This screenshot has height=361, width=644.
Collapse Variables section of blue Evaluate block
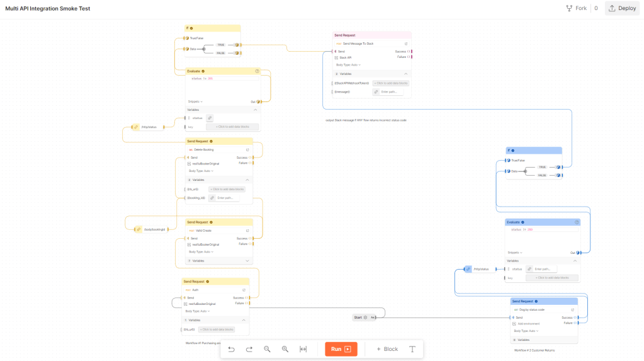(575, 261)
